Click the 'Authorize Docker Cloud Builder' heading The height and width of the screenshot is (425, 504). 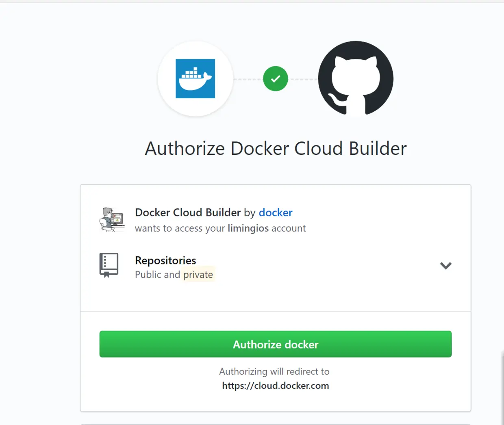coord(276,148)
